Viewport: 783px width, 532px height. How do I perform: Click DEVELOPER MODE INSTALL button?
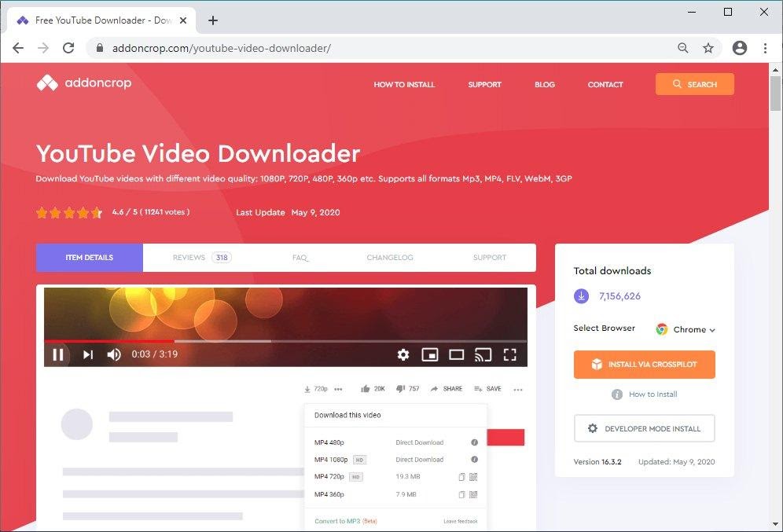click(644, 428)
